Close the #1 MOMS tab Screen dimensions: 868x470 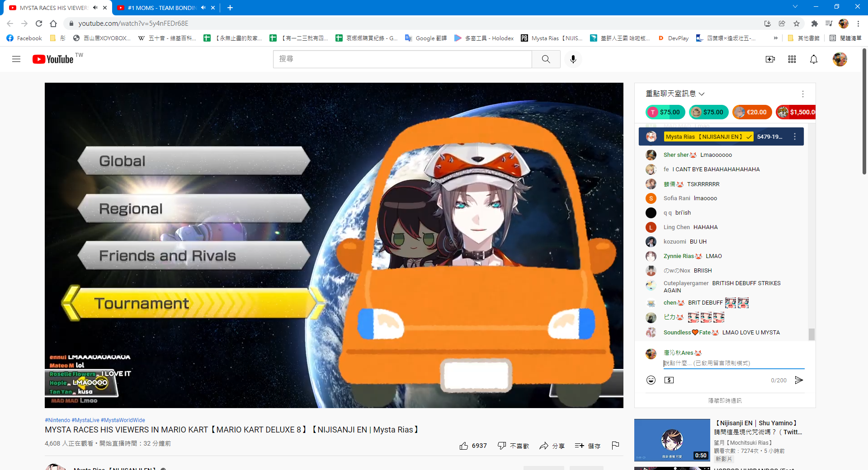click(x=213, y=8)
